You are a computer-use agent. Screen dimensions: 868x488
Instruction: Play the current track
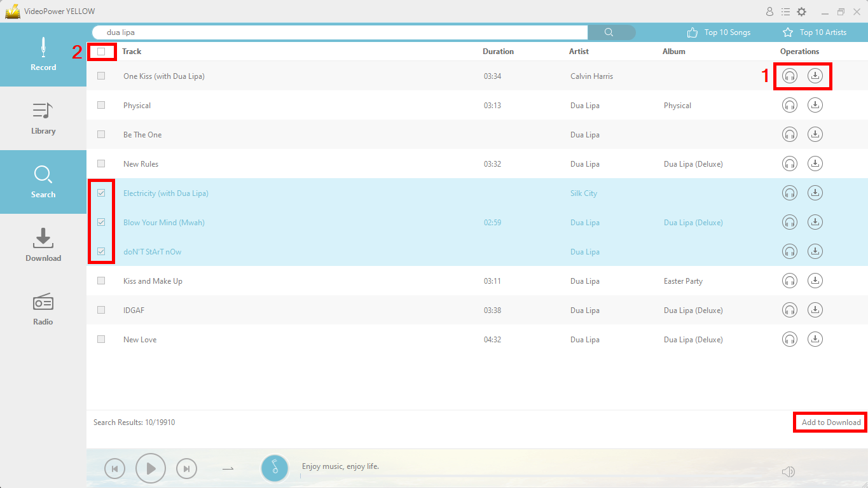click(x=151, y=468)
